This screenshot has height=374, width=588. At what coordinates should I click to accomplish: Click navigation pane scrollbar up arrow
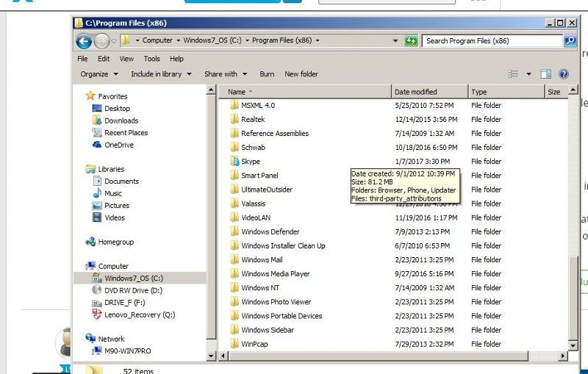click(211, 90)
